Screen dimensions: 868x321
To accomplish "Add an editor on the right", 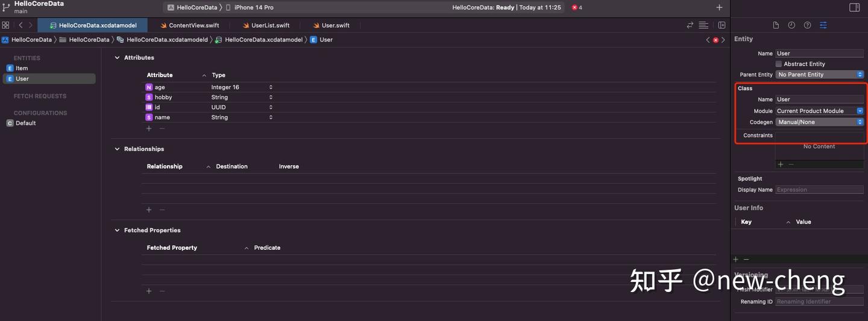I will click(x=722, y=25).
